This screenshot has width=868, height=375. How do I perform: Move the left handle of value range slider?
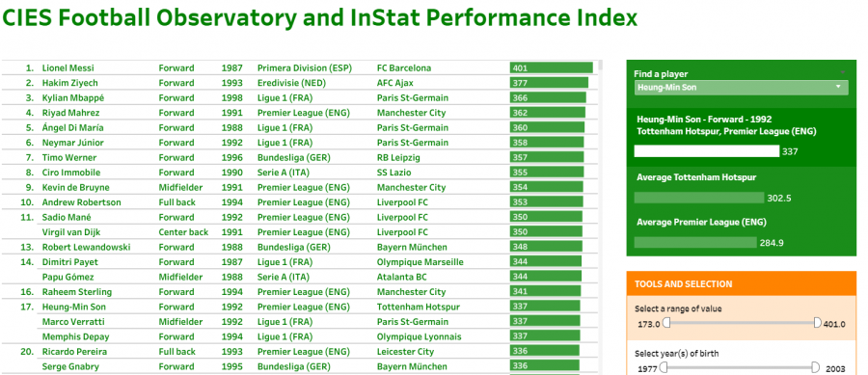[667, 322]
